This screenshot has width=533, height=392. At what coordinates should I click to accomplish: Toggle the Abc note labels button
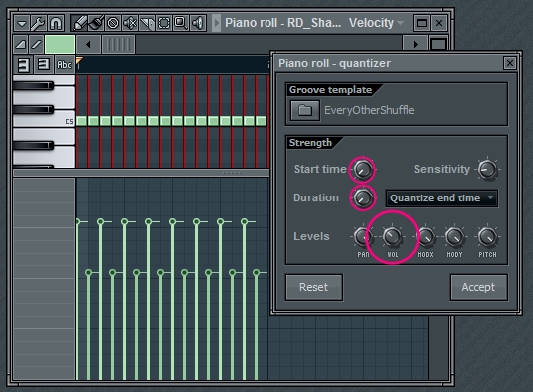pyautogui.click(x=64, y=64)
